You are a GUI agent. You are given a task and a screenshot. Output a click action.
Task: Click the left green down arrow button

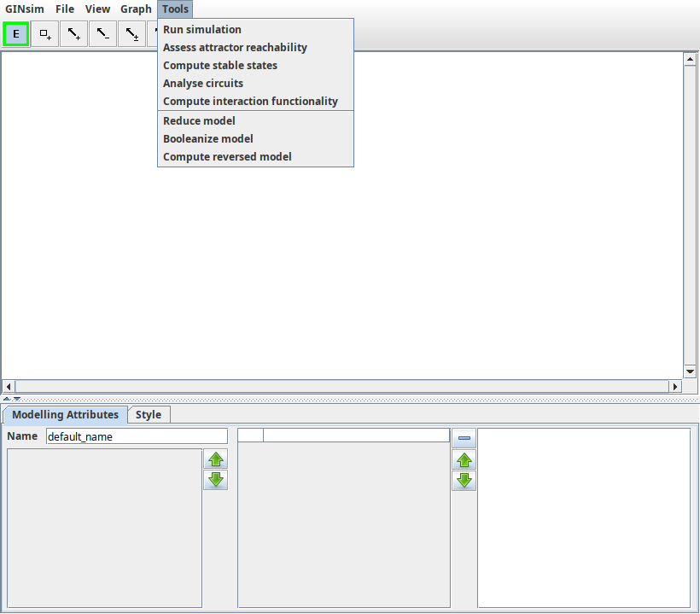pyautogui.click(x=216, y=480)
